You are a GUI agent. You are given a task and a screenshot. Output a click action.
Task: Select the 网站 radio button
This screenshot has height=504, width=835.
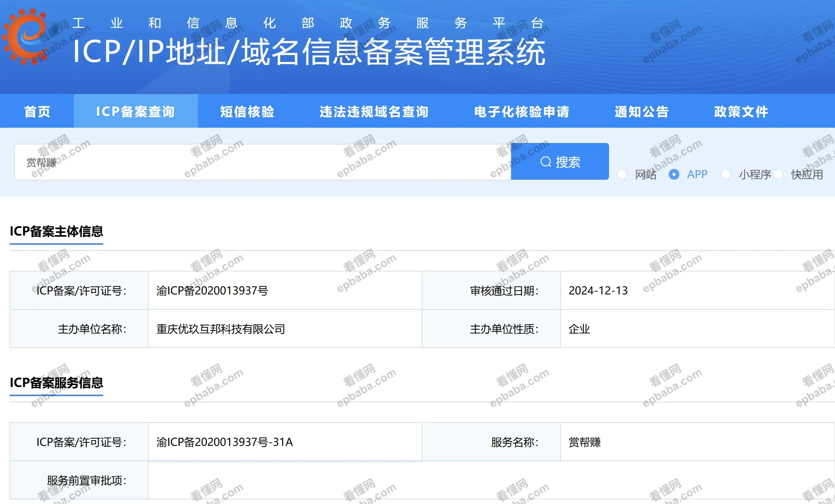pos(622,175)
